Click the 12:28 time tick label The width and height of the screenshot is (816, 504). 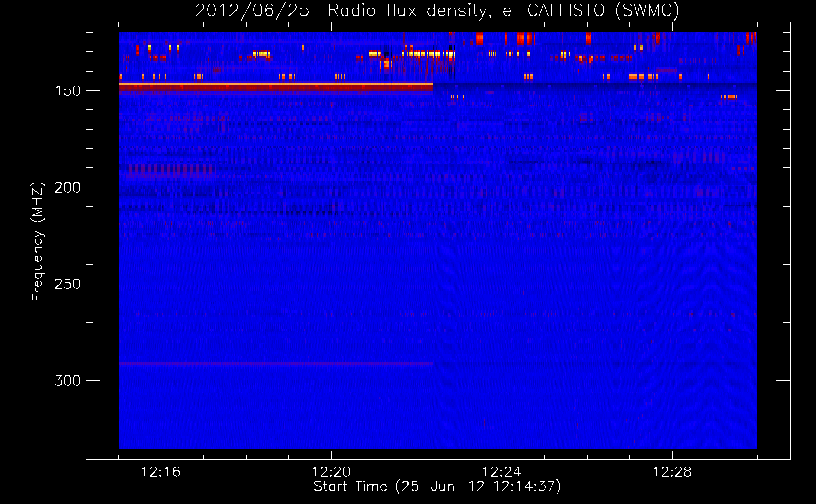click(672, 472)
